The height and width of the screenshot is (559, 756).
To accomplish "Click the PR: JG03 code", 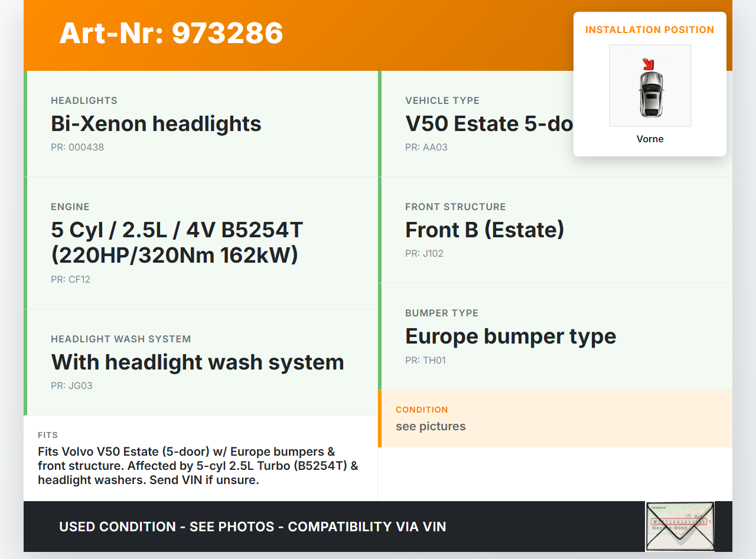I will [x=71, y=386].
